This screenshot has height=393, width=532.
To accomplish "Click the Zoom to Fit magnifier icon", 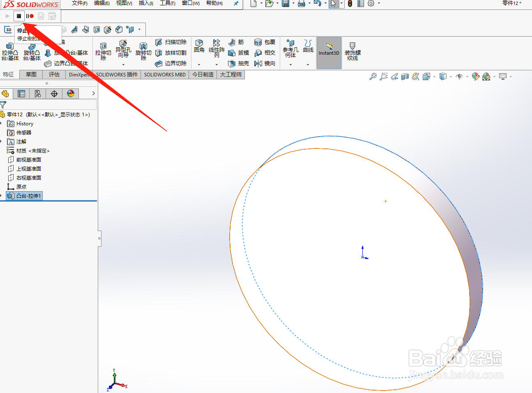I will (373, 76).
